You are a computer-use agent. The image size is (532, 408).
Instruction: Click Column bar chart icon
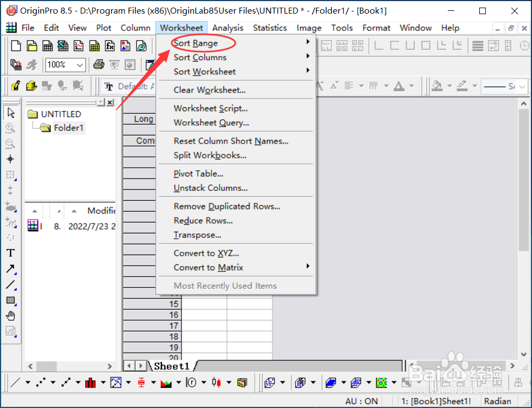pyautogui.click(x=91, y=382)
